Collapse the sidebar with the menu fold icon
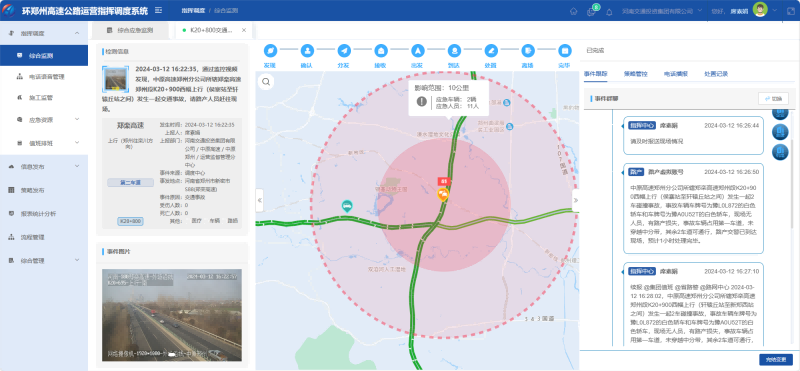800x371 pixels. (x=159, y=10)
